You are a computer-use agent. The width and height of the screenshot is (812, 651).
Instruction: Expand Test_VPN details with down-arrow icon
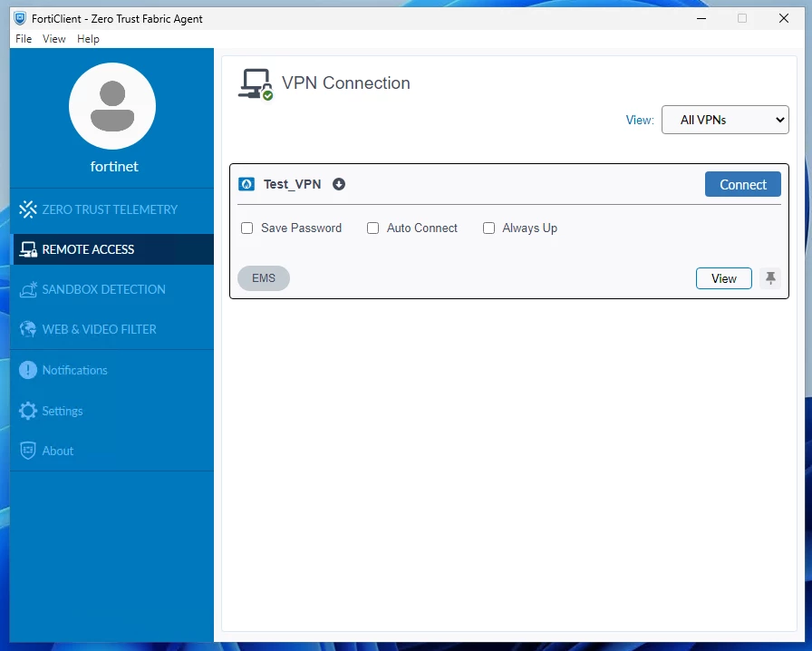coord(339,184)
